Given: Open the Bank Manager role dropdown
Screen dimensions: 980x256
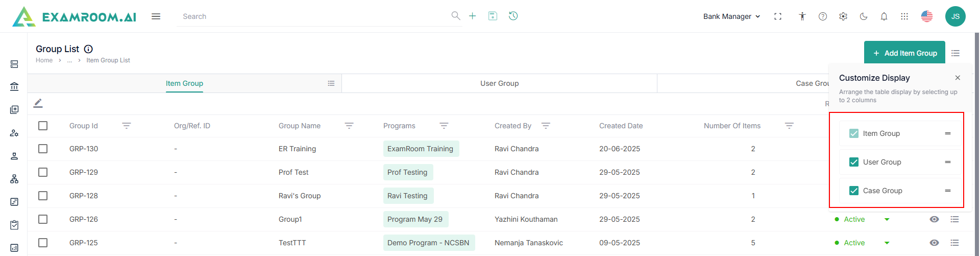Looking at the screenshot, I should tap(731, 16).
